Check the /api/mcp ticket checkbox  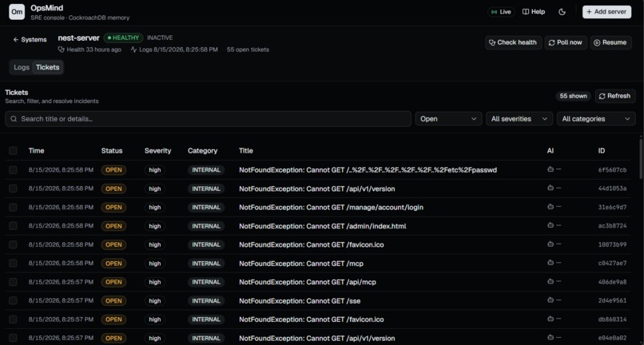click(13, 282)
